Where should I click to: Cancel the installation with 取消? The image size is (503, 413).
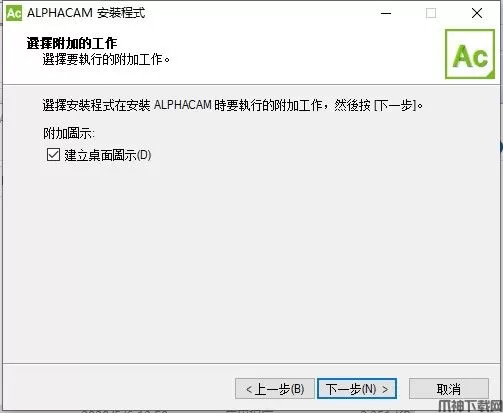449,388
